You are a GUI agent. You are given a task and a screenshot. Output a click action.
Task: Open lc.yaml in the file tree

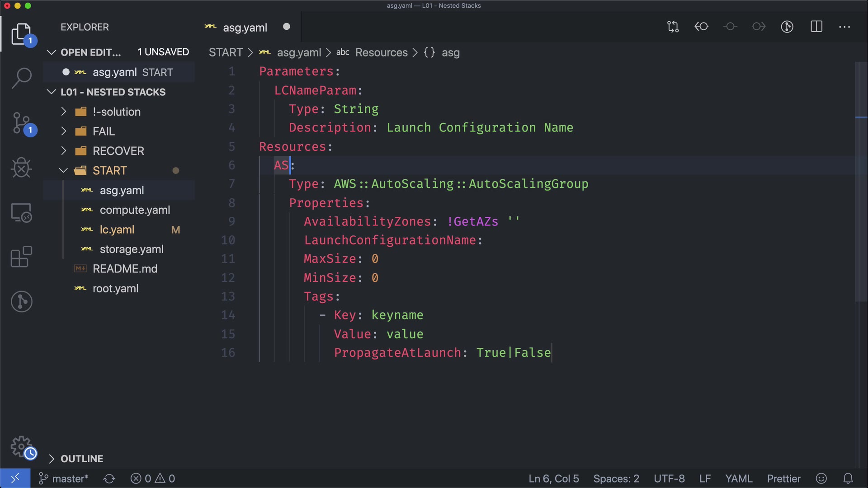(117, 230)
